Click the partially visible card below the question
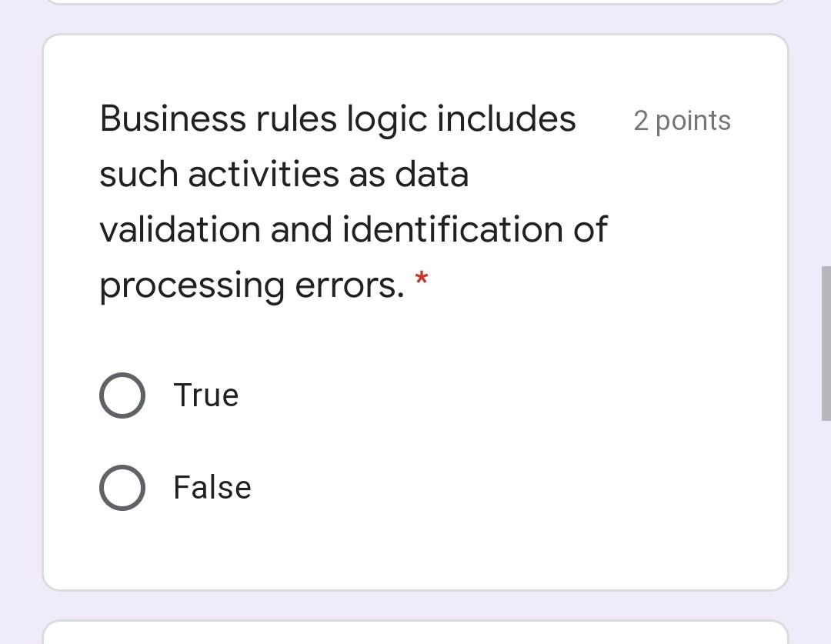 pos(415,631)
